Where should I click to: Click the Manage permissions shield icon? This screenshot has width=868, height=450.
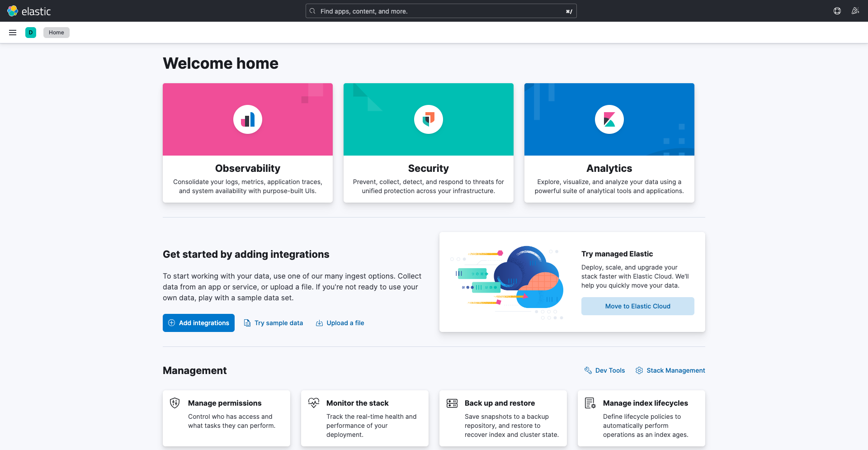click(175, 403)
